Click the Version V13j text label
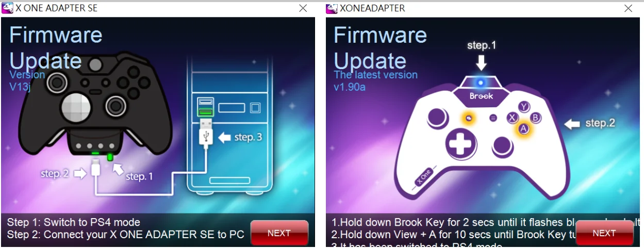The image size is (644, 248). point(27,80)
